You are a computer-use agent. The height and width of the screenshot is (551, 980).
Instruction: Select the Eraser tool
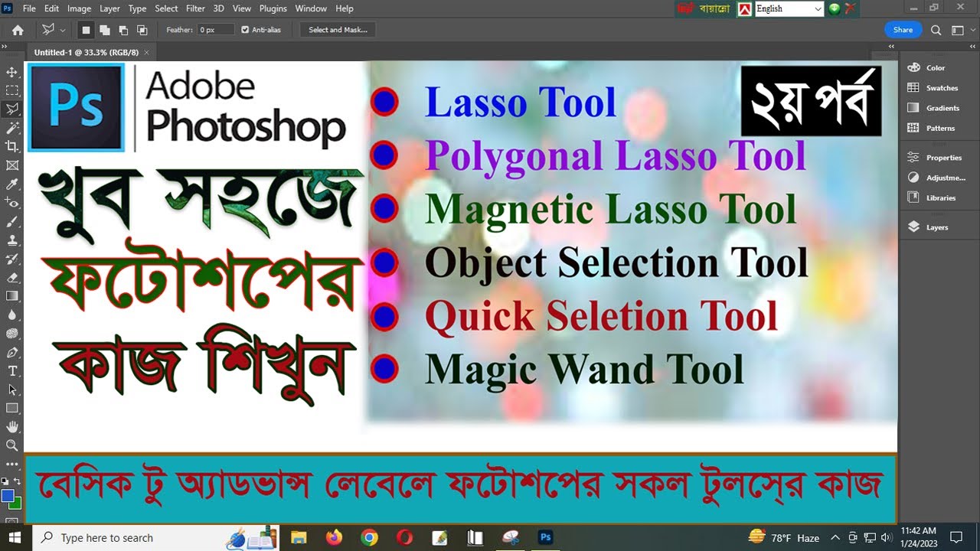pyautogui.click(x=12, y=277)
